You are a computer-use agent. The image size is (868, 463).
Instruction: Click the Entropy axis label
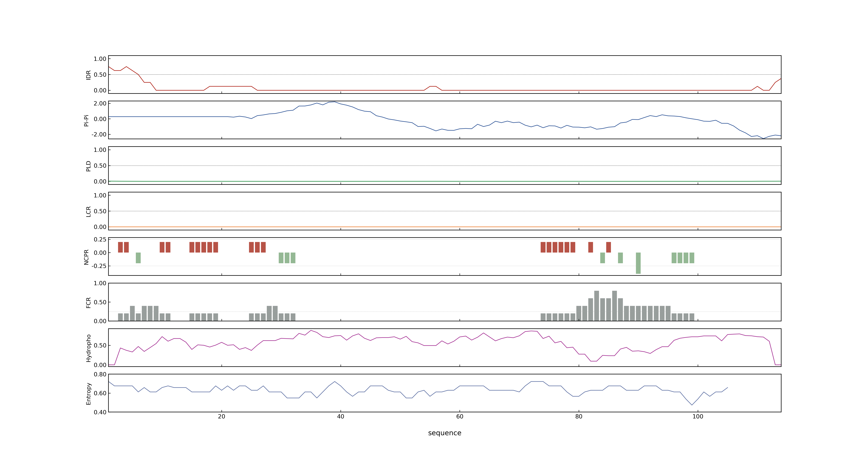pos(88,393)
